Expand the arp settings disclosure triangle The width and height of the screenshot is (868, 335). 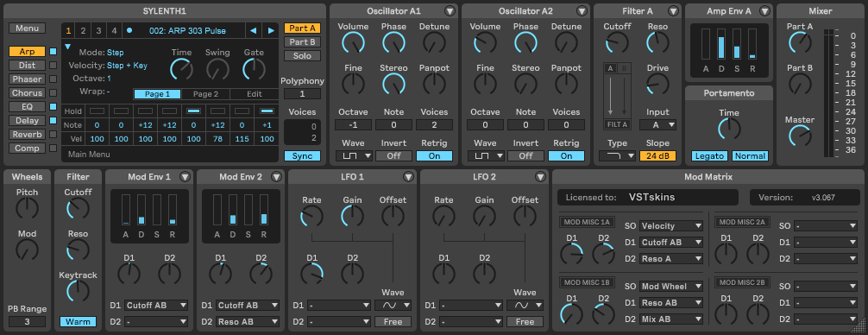[x=68, y=47]
